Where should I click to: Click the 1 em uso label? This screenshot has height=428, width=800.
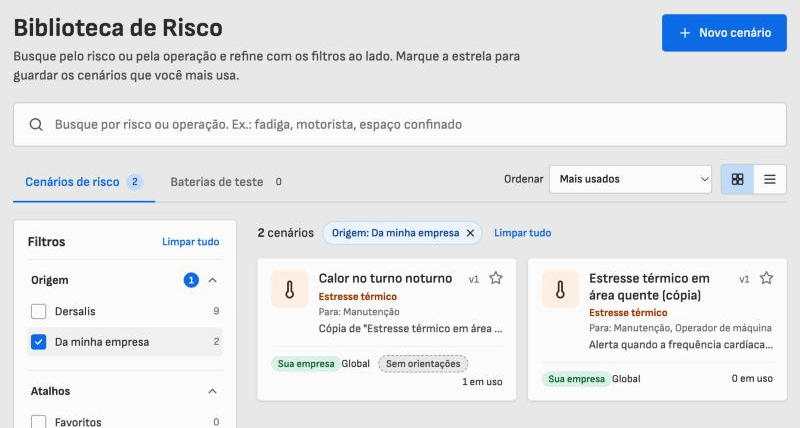(x=482, y=382)
